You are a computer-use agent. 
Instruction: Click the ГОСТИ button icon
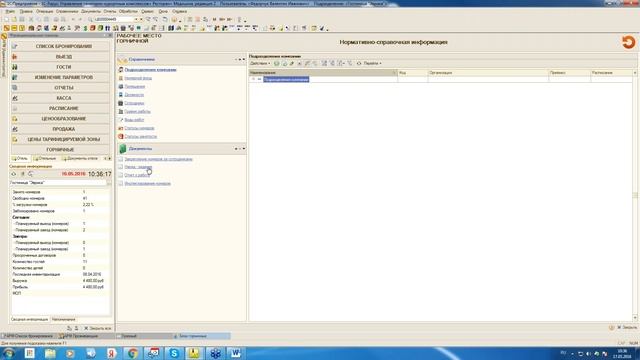(15, 67)
